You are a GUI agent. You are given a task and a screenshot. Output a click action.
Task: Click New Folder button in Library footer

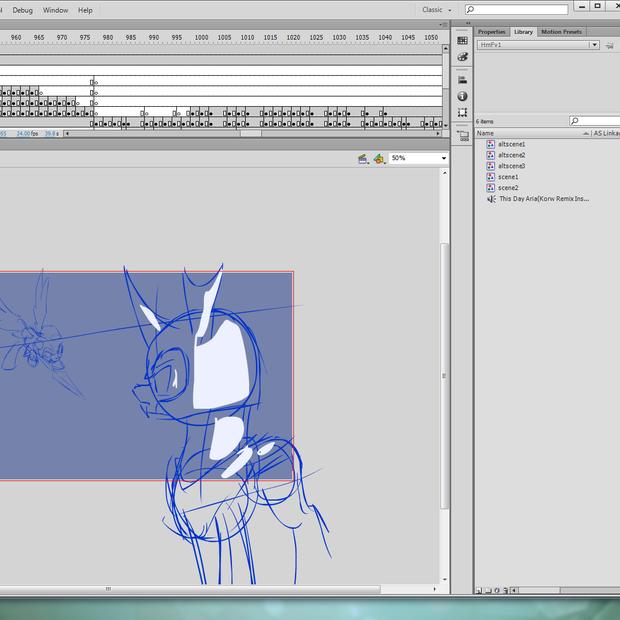(488, 590)
